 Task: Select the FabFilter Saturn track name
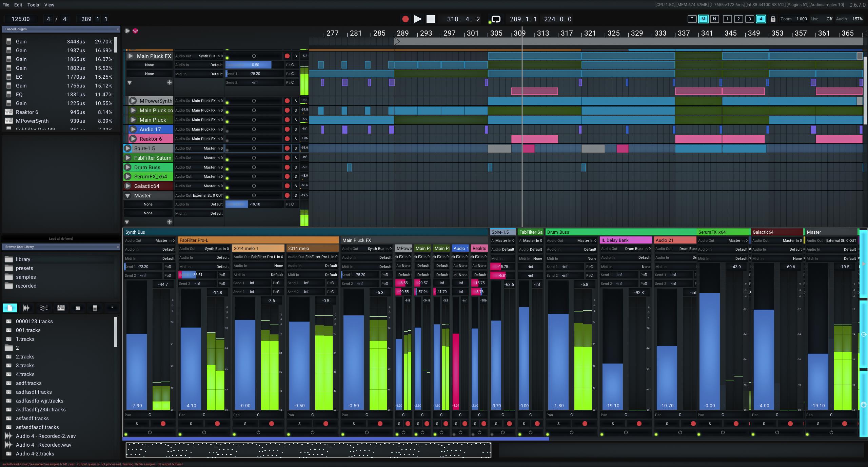click(153, 158)
